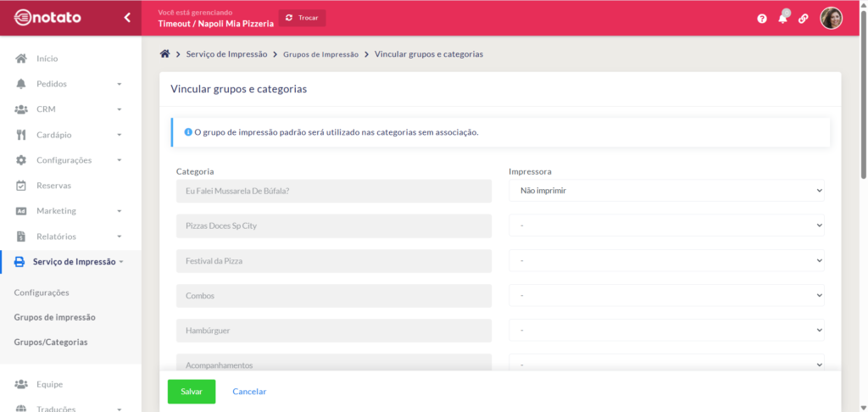Image resolution: width=868 pixels, height=412 pixels.
Task: Open the notifications bell in header
Action: [x=782, y=18]
